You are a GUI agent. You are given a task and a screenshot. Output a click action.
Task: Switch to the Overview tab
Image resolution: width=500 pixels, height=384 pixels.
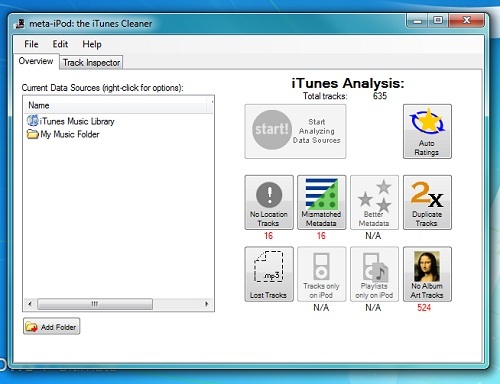(36, 61)
